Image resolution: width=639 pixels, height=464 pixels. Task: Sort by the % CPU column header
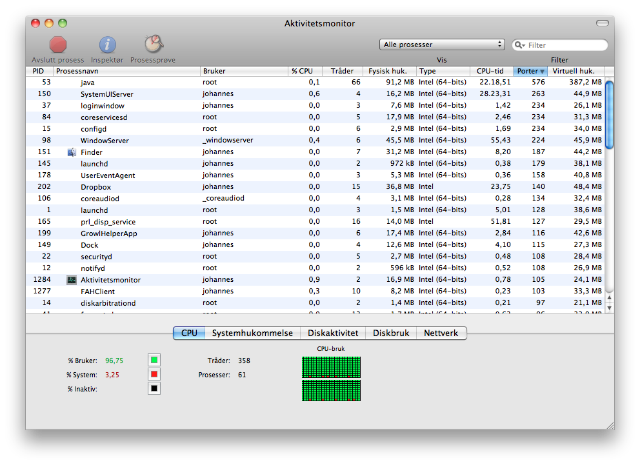tap(305, 71)
